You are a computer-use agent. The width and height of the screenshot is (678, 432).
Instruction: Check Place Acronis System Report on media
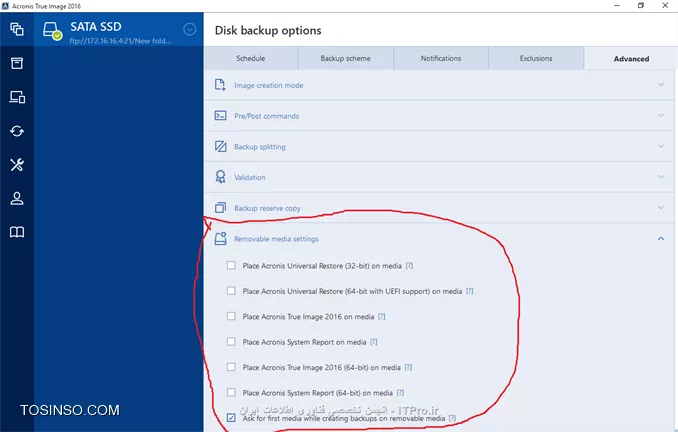pos(231,342)
